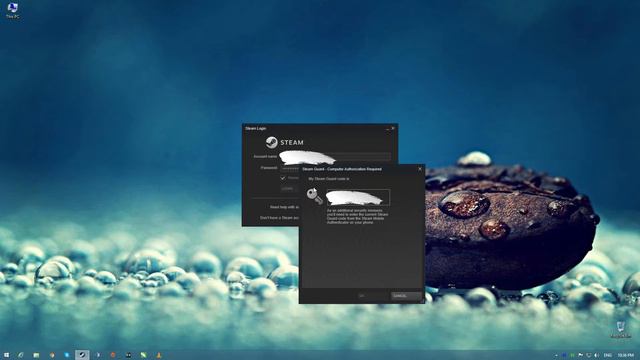The width and height of the screenshot is (640, 360).
Task: Open the This PC desktop icon
Action: [x=13, y=10]
